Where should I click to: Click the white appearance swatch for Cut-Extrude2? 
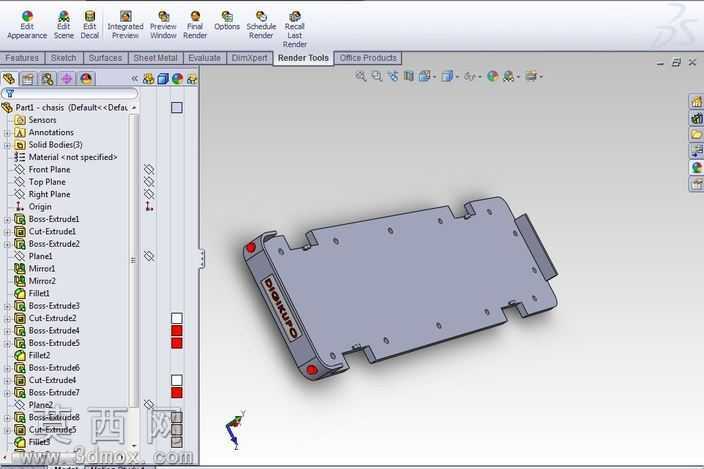[177, 318]
